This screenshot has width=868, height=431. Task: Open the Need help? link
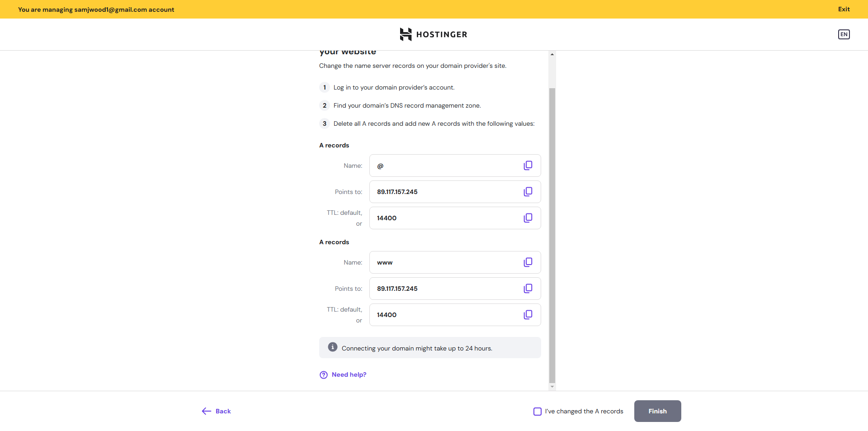click(349, 374)
